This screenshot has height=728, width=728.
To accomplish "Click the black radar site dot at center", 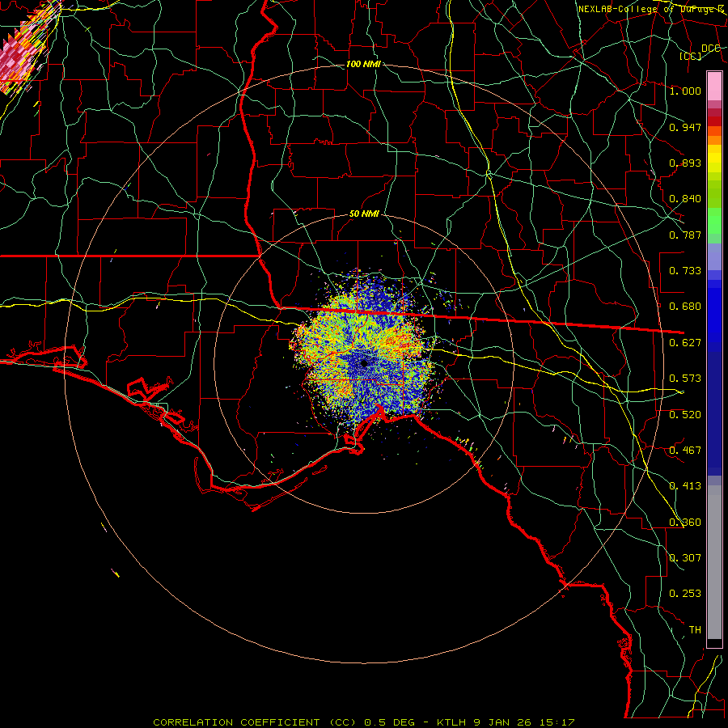I will 365,363.
